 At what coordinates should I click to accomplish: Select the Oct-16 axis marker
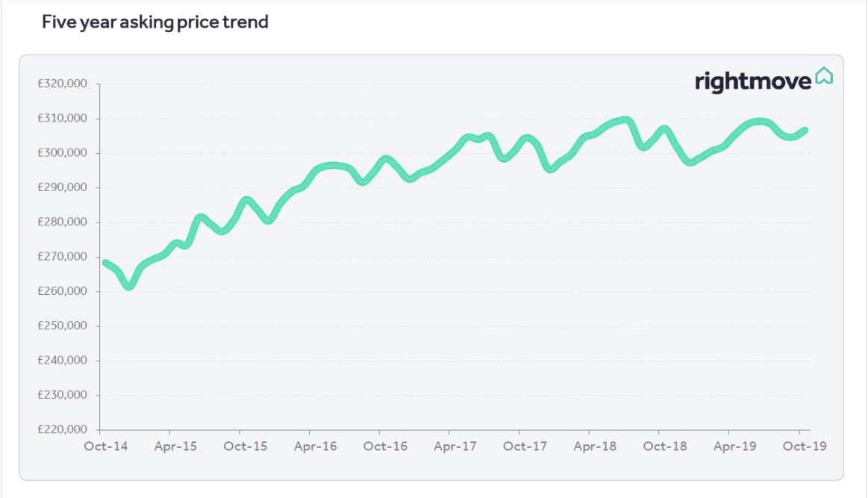(x=385, y=446)
